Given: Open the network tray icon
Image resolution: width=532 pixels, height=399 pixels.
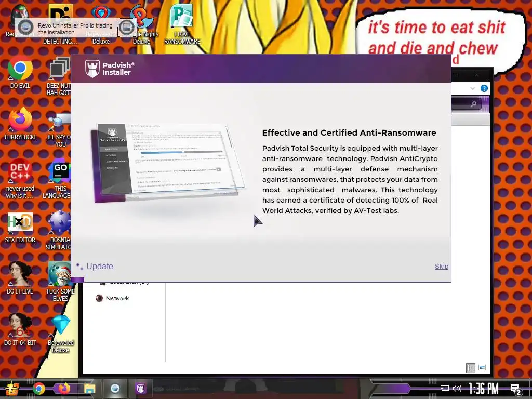Looking at the screenshot, I should point(445,389).
